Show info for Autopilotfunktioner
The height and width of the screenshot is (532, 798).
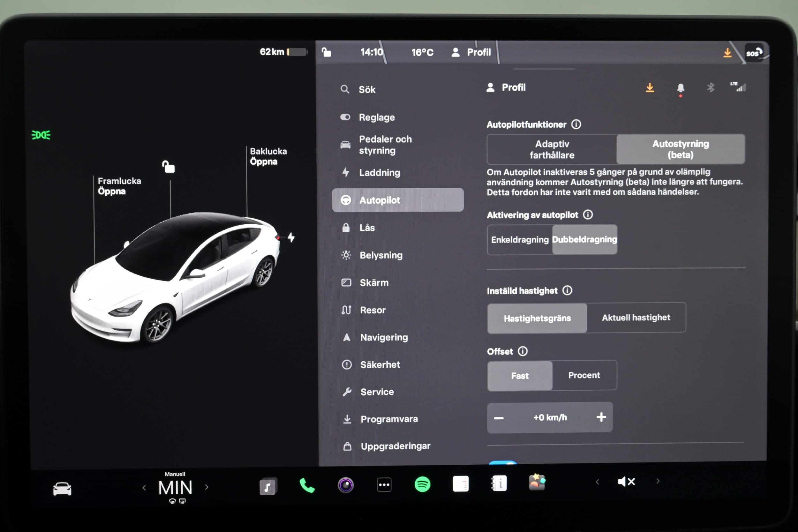[576, 124]
